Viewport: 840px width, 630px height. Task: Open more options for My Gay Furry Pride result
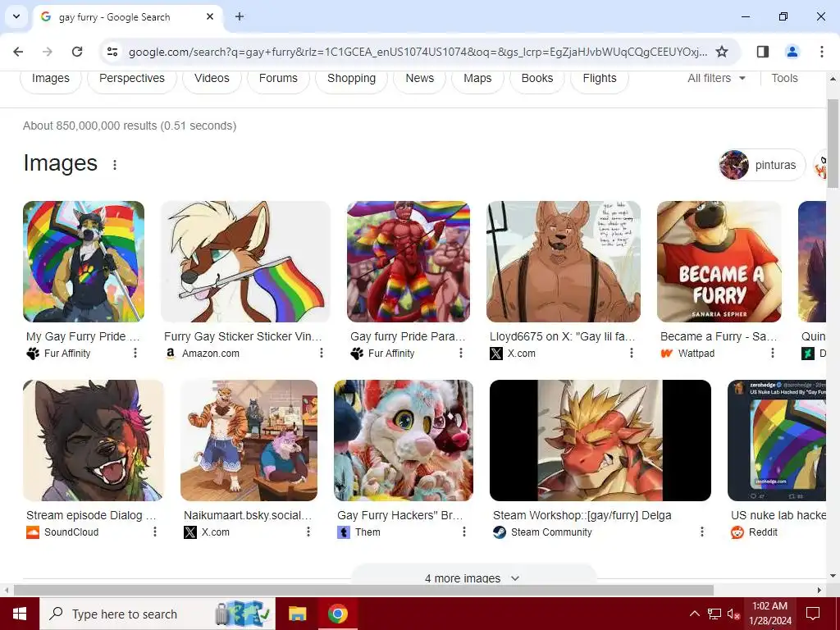click(x=135, y=353)
